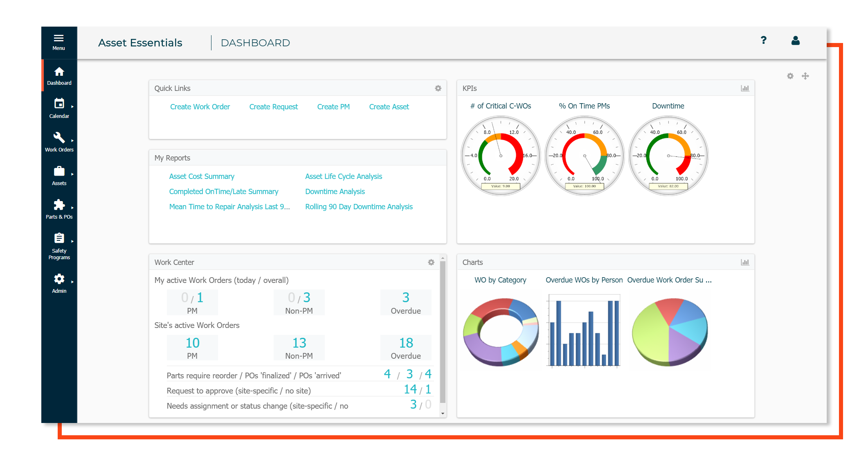Click the Downtime gauge

668,156
